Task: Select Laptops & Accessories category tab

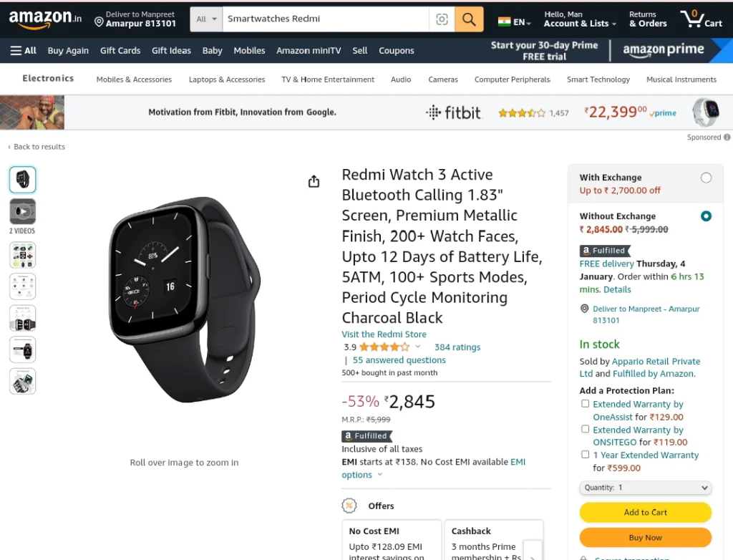Action: click(227, 79)
